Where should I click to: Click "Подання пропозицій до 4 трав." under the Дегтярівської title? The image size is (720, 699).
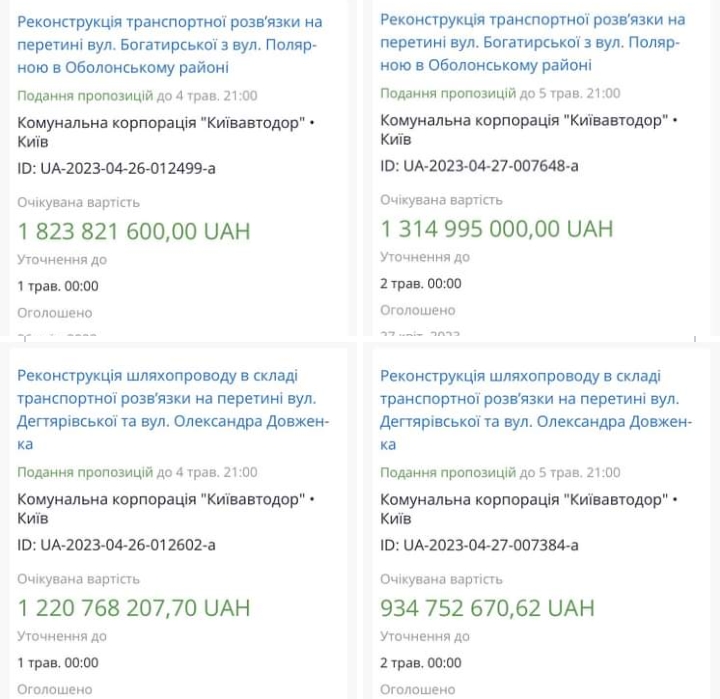[137, 472]
